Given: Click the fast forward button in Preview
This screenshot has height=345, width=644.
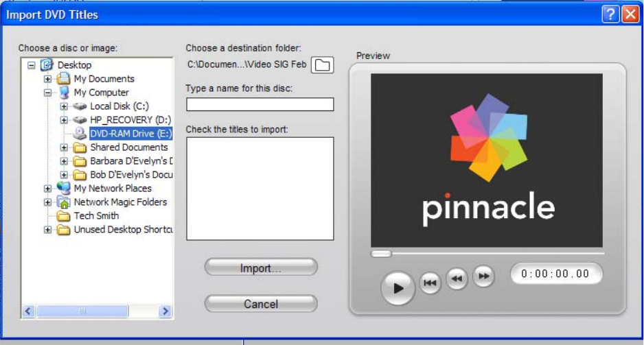Looking at the screenshot, I should (483, 276).
